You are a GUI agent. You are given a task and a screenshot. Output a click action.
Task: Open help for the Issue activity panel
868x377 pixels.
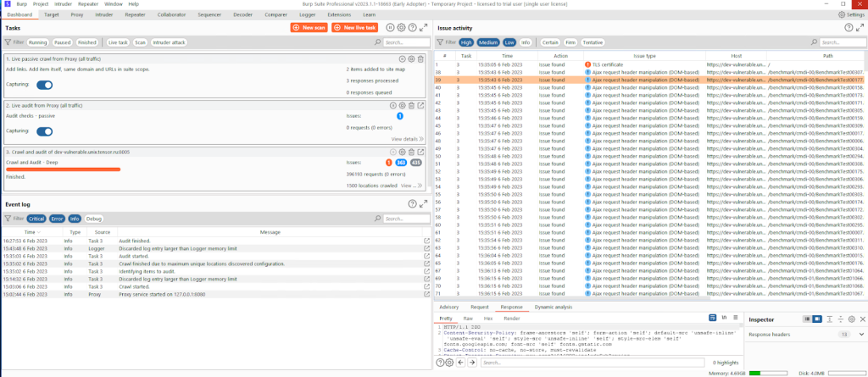click(848, 28)
